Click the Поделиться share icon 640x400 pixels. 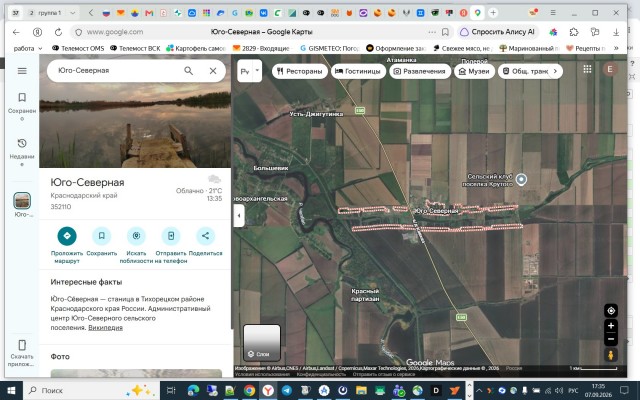[205, 236]
